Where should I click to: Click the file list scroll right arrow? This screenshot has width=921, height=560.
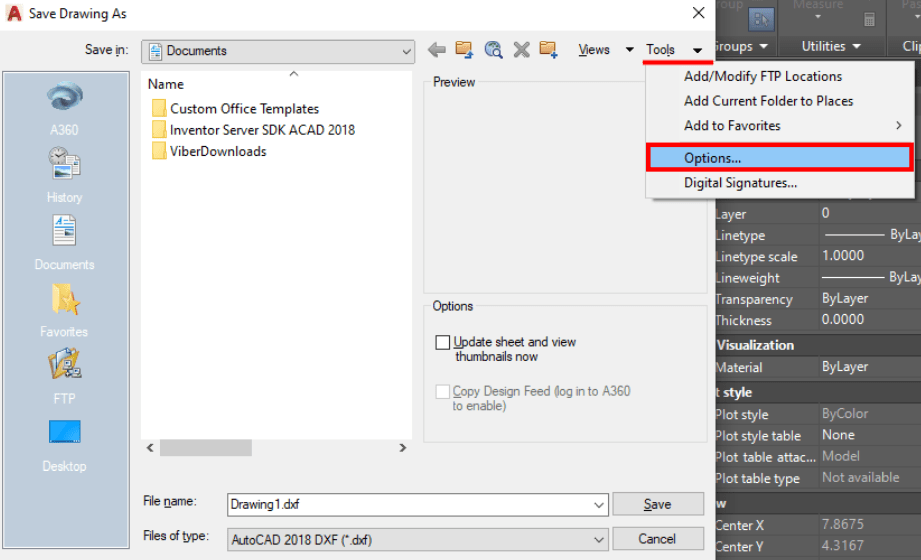point(403,448)
